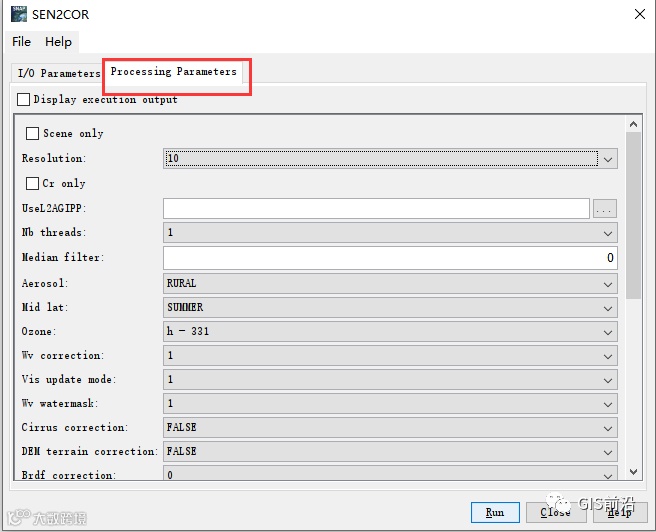Enable Display execution output checkbox
656x532 pixels.
tap(23, 100)
